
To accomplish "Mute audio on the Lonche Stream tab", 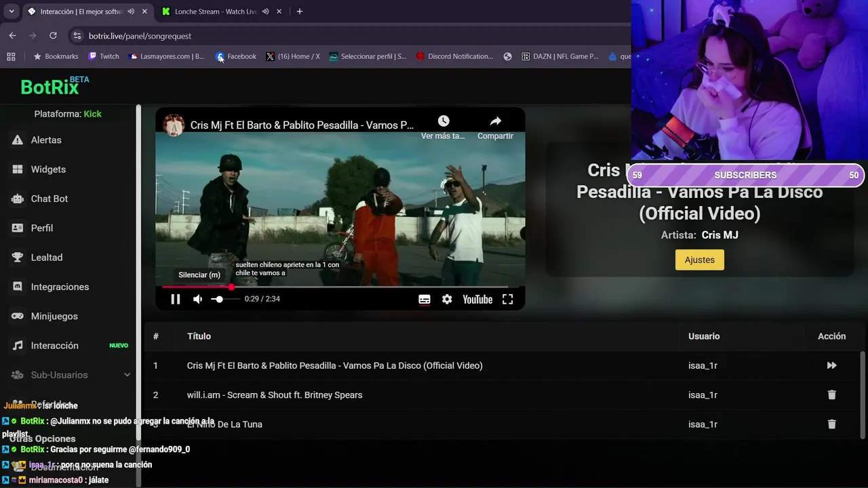I will click(x=265, y=12).
